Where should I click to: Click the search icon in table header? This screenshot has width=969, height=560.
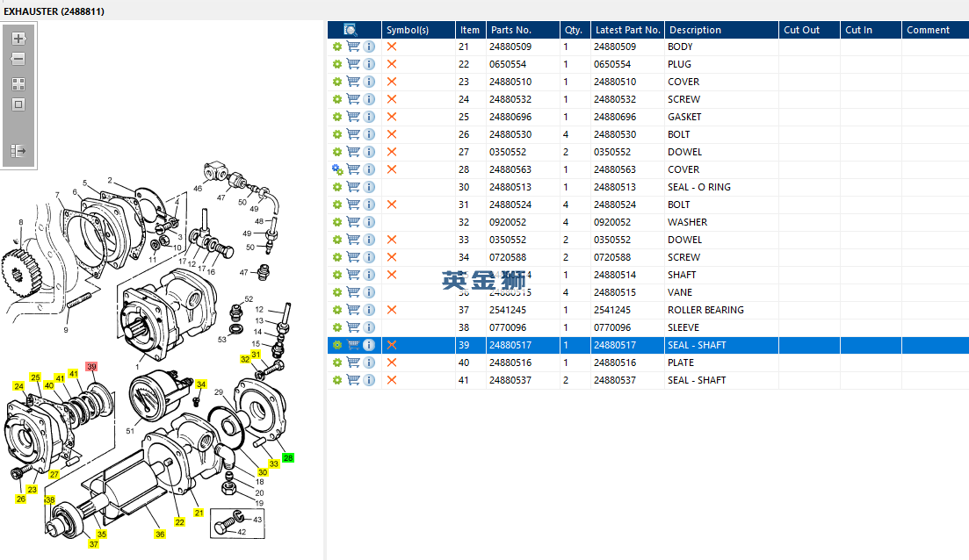point(351,30)
